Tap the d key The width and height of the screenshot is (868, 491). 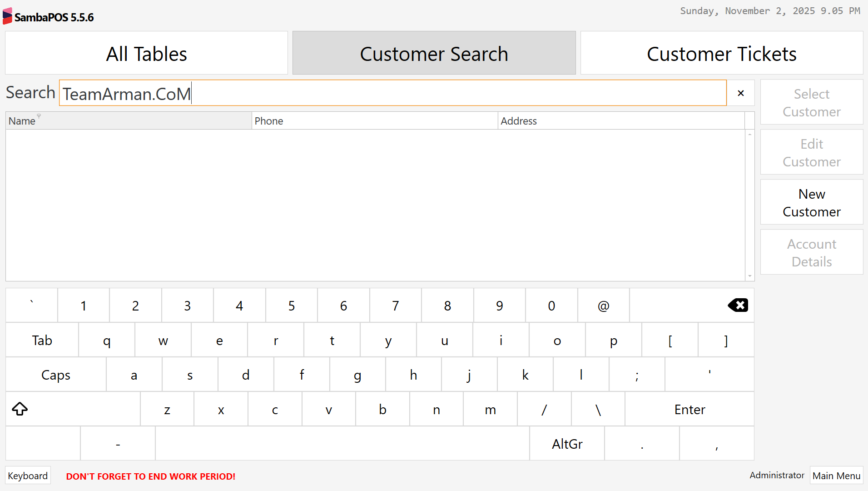(x=246, y=375)
